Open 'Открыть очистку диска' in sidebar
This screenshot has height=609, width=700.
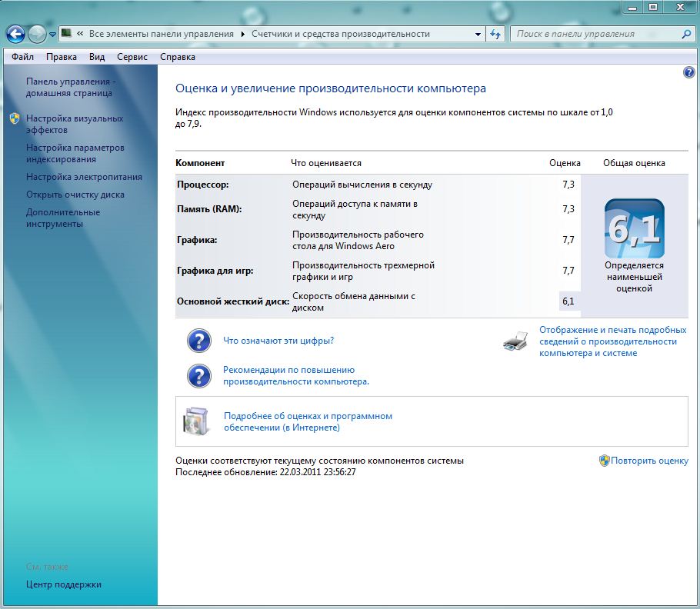[75, 195]
